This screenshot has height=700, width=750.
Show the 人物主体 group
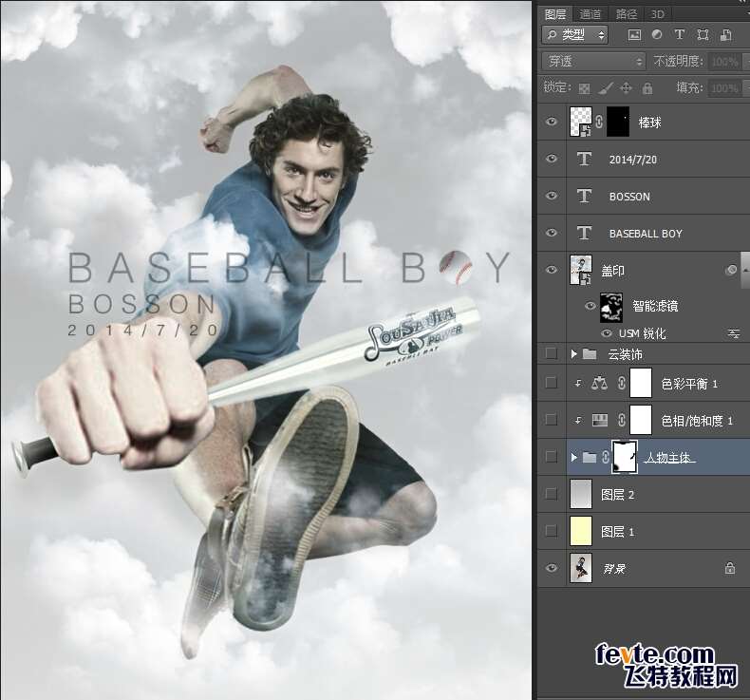click(551, 457)
